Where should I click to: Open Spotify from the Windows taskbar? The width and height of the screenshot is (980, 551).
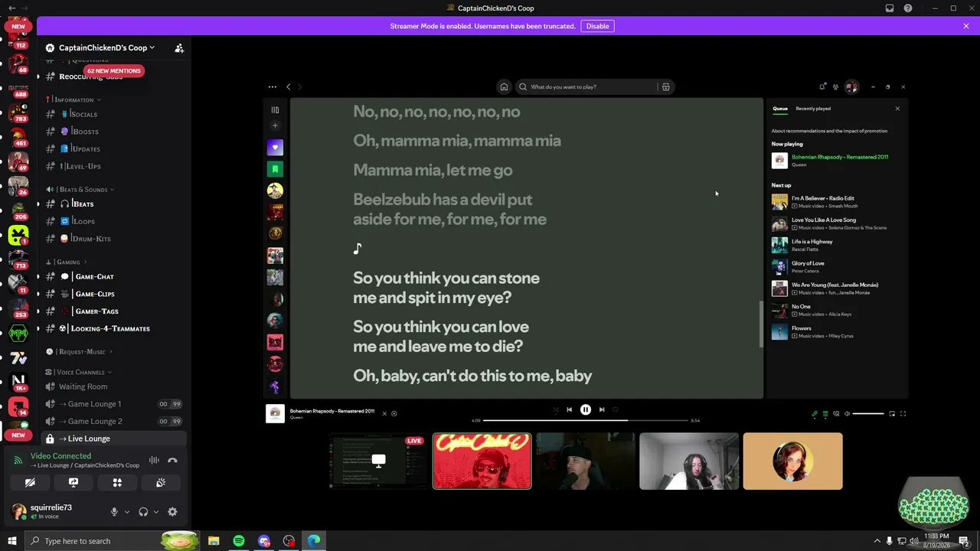(239, 541)
